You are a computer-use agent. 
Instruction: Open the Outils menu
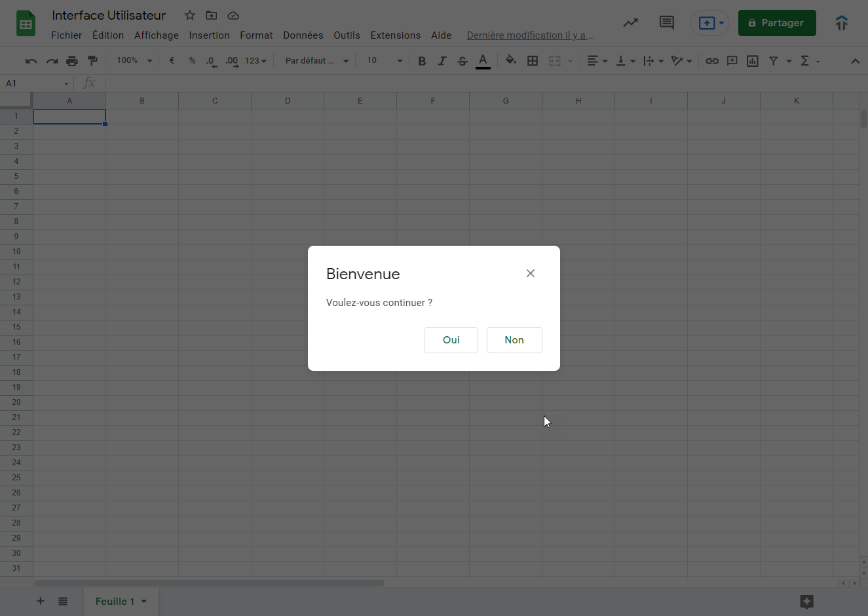347,35
